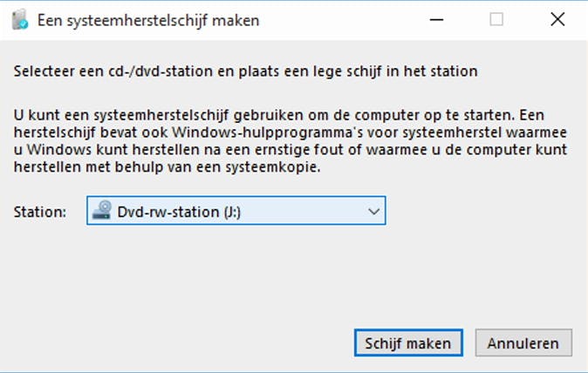Minimize the systeemherstelschijf dialog window
The height and width of the screenshot is (373, 588).
coord(436,19)
